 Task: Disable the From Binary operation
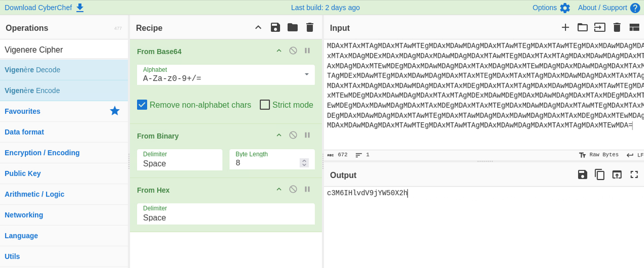293,135
